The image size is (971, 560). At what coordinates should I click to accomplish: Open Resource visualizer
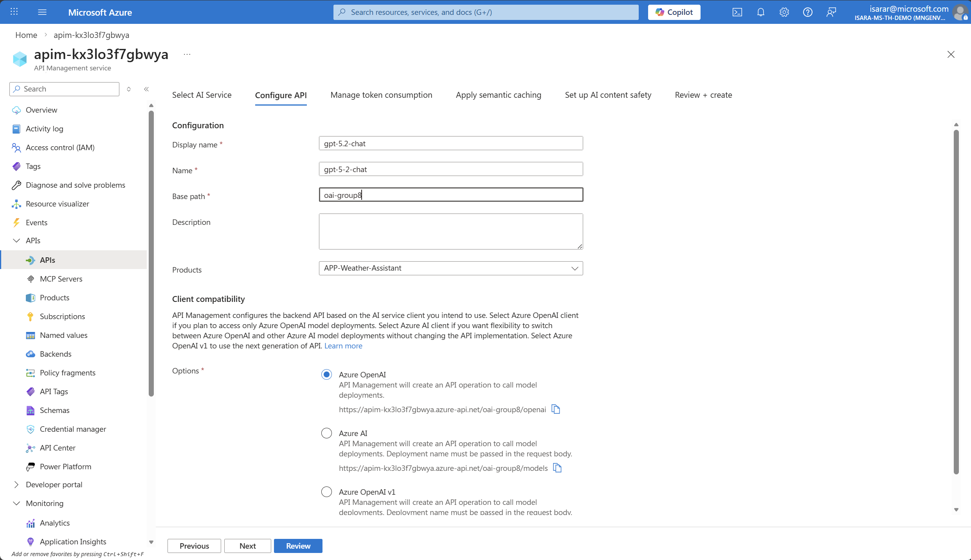click(x=58, y=204)
